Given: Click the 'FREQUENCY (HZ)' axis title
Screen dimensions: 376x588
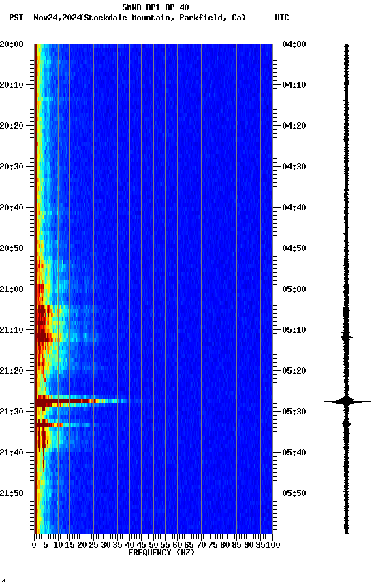Looking at the screenshot, I should click(x=161, y=553).
